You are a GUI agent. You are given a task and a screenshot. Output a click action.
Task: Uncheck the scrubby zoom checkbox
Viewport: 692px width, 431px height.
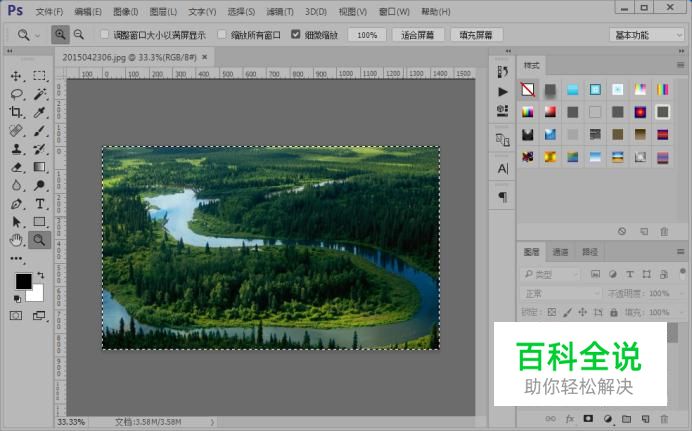click(x=296, y=34)
